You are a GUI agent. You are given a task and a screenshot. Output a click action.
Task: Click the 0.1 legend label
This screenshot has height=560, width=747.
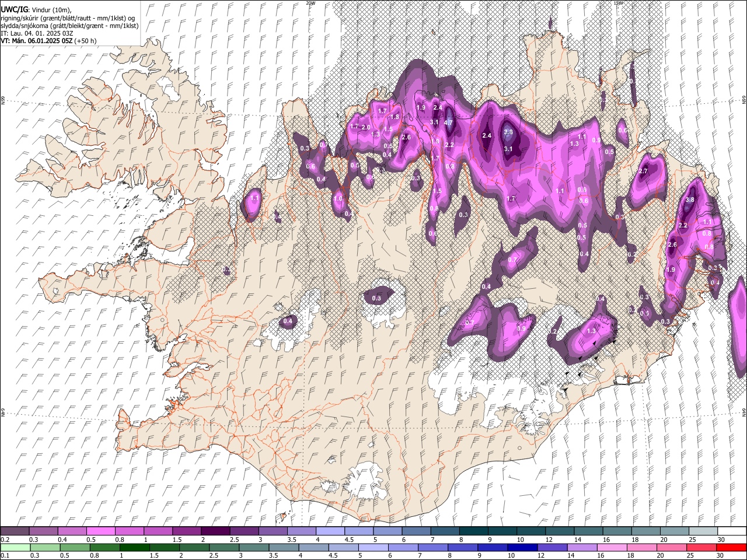(x=5, y=555)
